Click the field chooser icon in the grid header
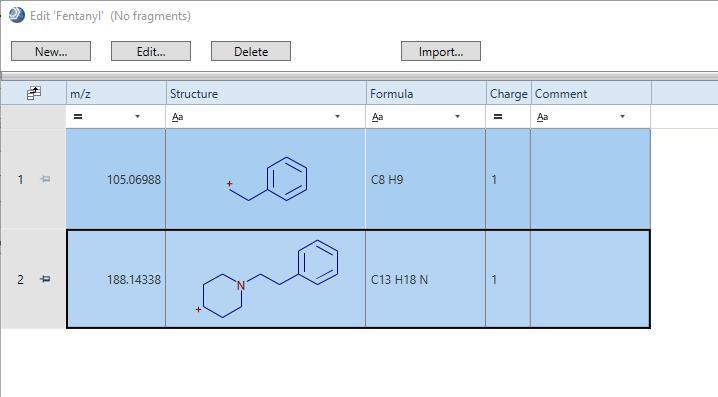Screen dimensions: 718x397 coord(33,93)
